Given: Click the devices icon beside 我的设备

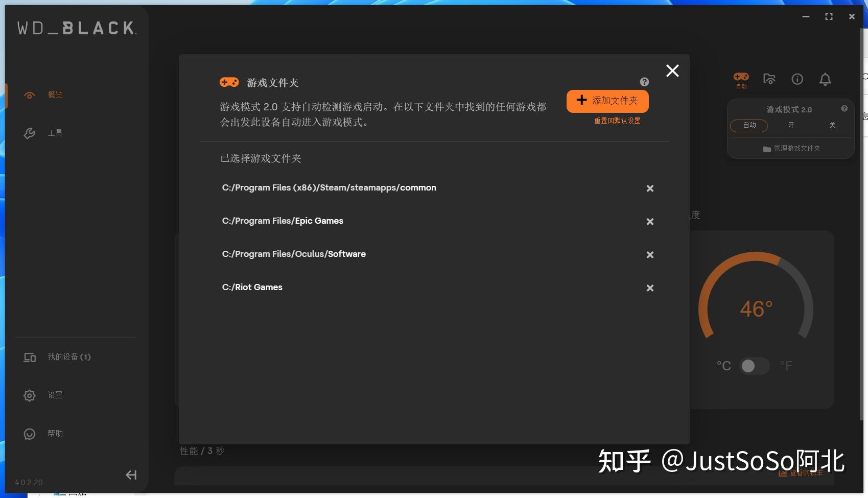Looking at the screenshot, I should tap(30, 358).
